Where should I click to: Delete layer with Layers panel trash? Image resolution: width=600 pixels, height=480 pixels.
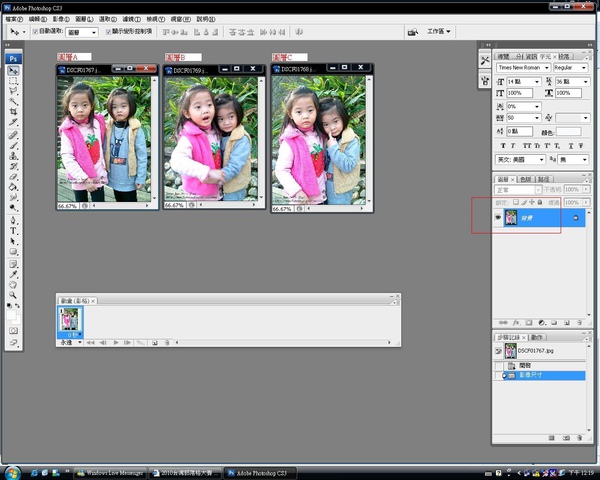click(x=579, y=323)
